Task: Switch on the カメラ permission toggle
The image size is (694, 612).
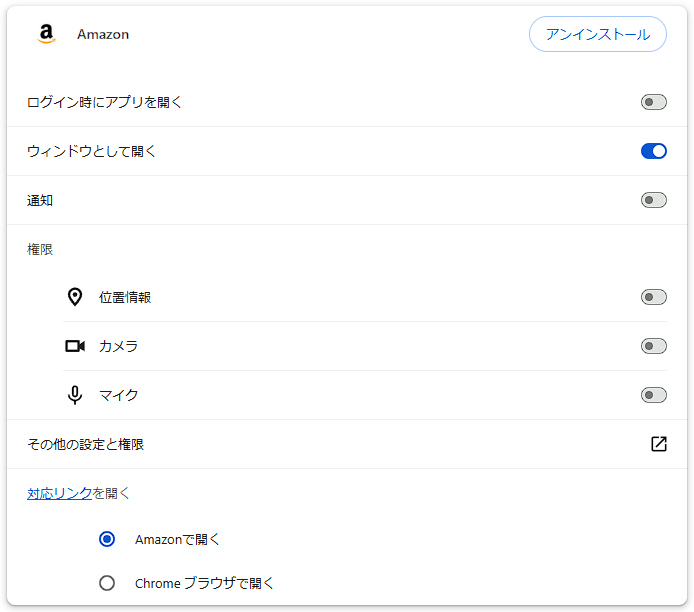Action: 653,346
